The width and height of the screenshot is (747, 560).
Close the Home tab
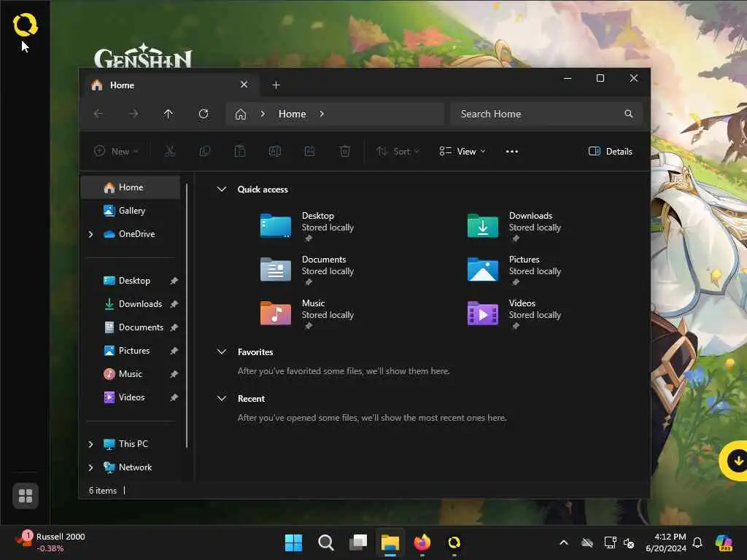(x=244, y=85)
